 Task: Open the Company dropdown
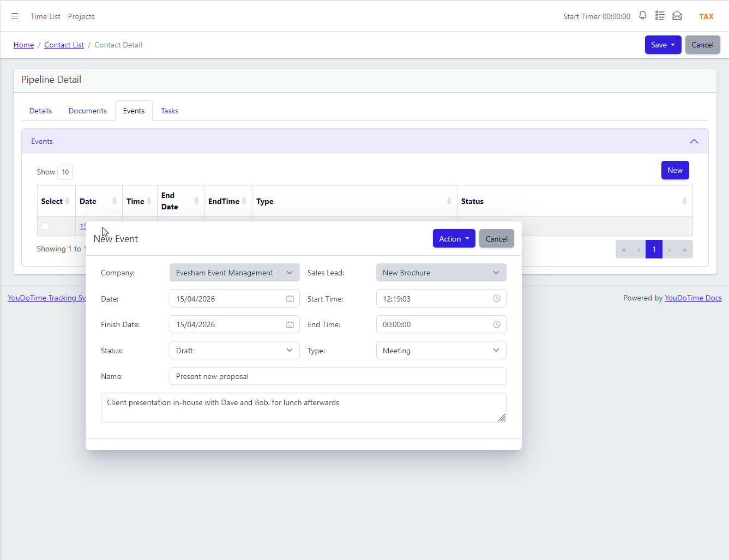coord(234,273)
